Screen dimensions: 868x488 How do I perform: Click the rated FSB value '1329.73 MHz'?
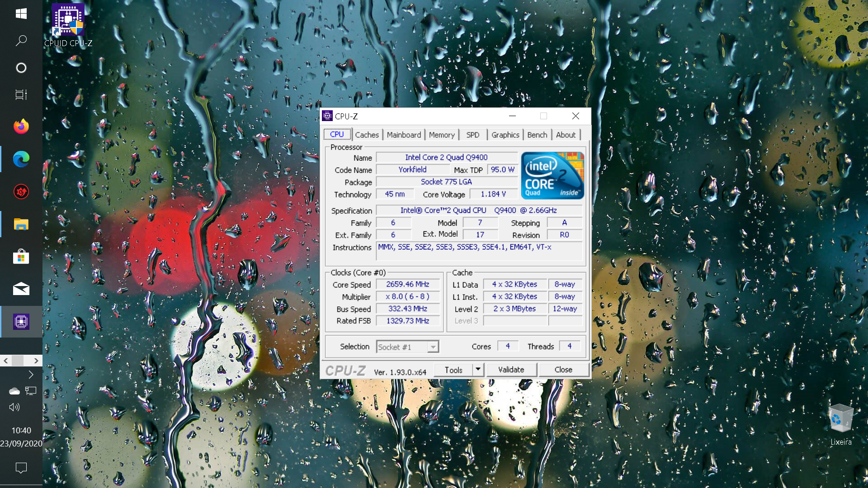coord(408,321)
